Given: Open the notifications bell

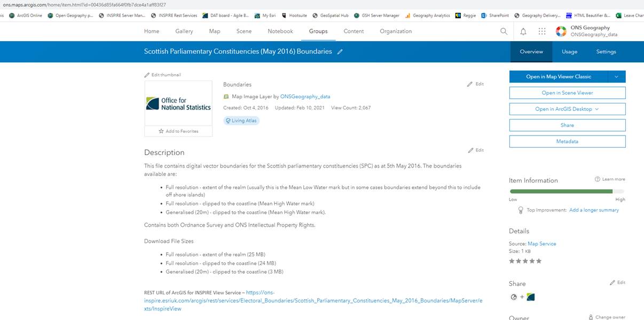Looking at the screenshot, I should click(523, 31).
